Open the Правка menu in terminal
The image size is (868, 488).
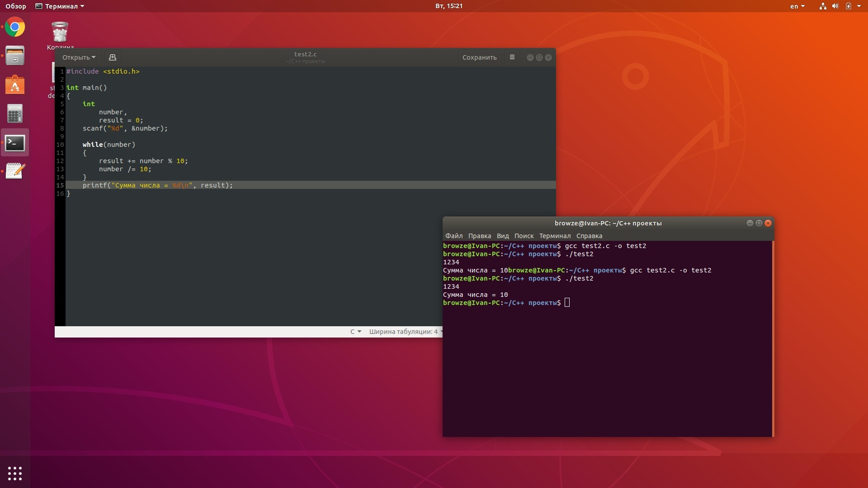pos(479,236)
